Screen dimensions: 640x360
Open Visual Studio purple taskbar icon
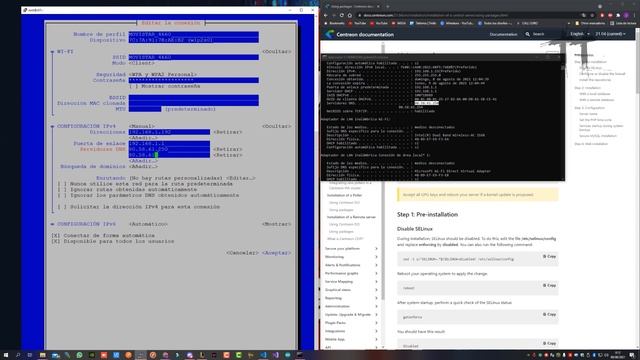276,355
